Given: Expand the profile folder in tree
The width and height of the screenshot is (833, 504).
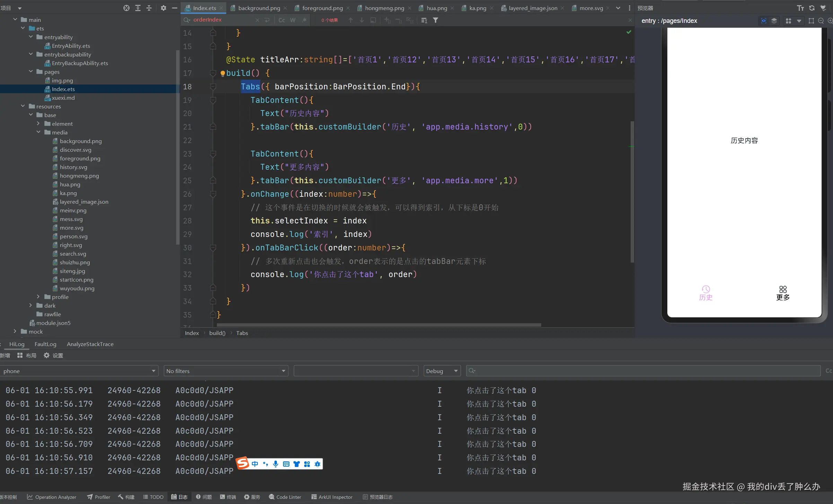Looking at the screenshot, I should 38,297.
